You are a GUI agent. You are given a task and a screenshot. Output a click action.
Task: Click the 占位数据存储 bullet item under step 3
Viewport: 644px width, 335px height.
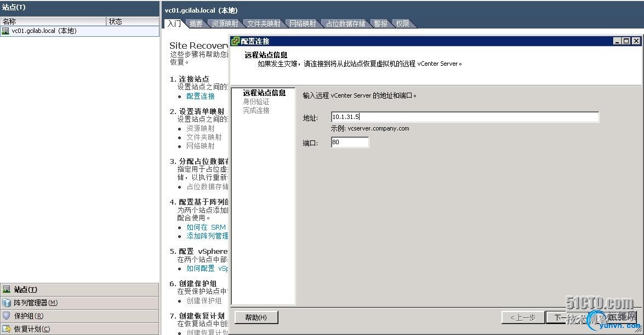click(207, 186)
